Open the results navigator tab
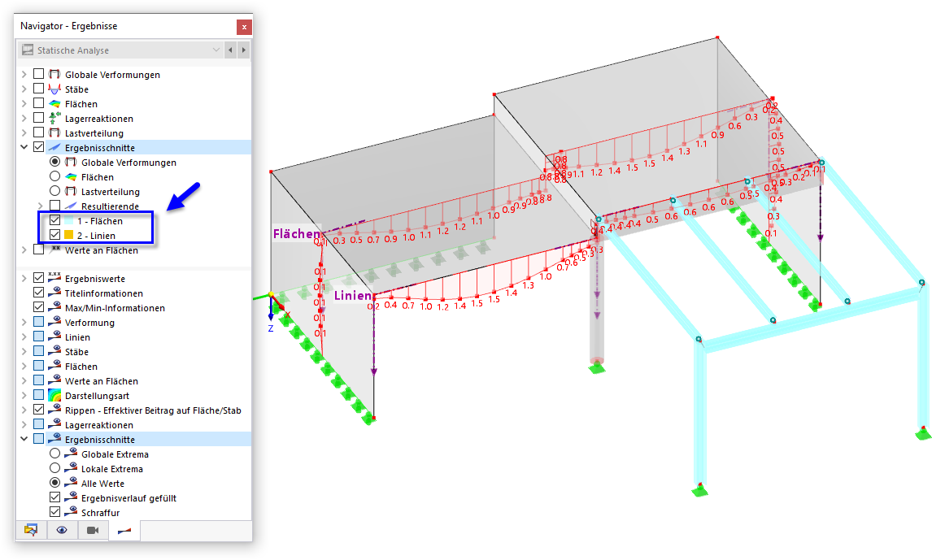The height and width of the screenshot is (560, 932). tap(124, 530)
